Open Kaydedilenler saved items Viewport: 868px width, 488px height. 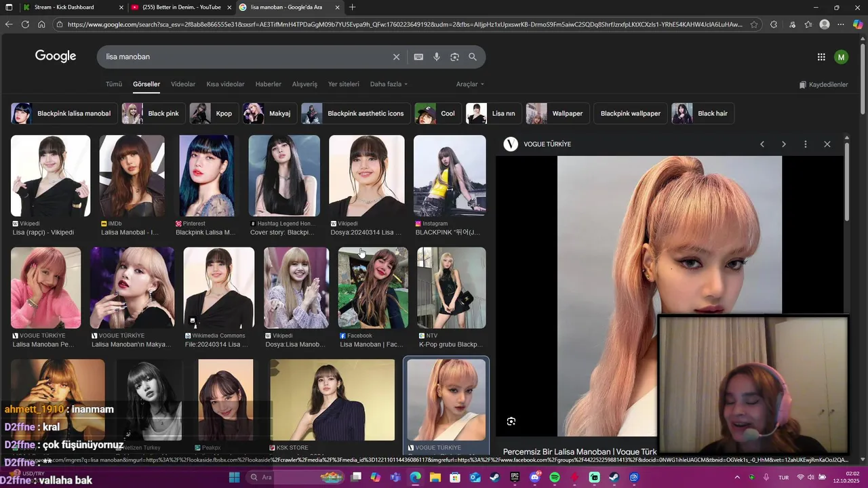tap(823, 85)
